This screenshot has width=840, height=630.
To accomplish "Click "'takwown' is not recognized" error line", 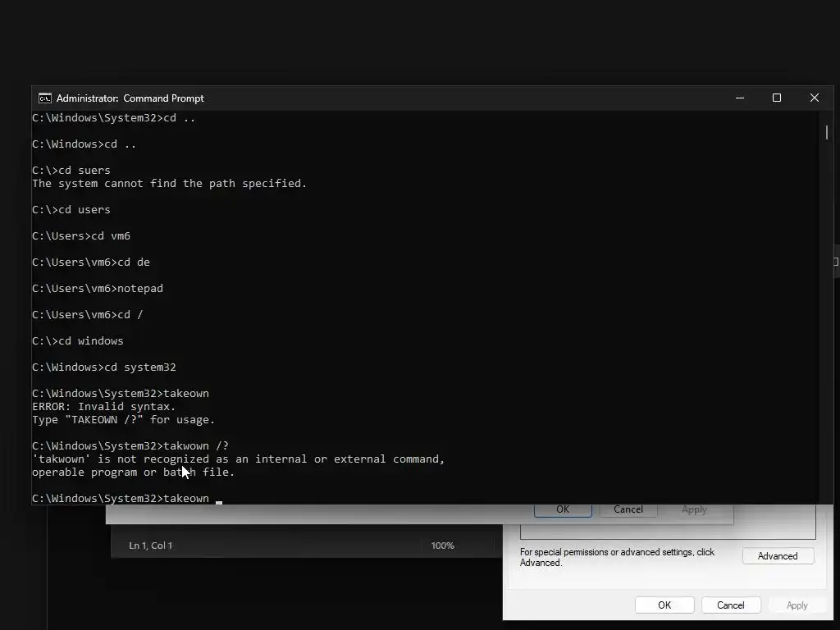I will [x=239, y=459].
